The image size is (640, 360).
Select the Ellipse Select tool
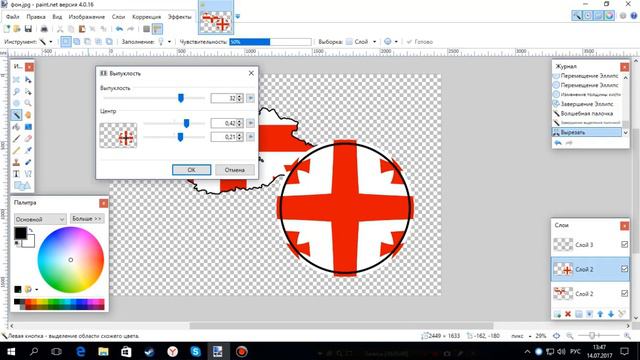[x=16, y=103]
